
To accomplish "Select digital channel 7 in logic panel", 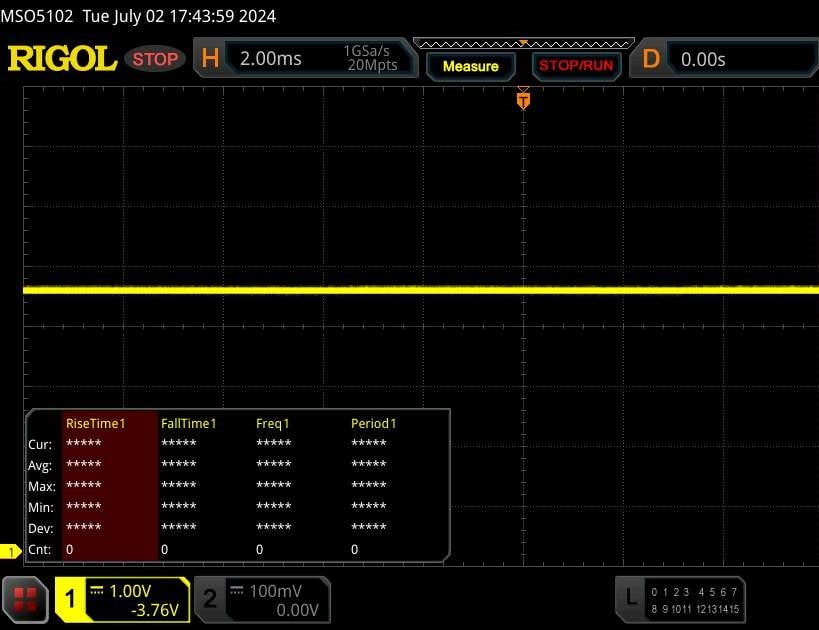I will pos(734,592).
